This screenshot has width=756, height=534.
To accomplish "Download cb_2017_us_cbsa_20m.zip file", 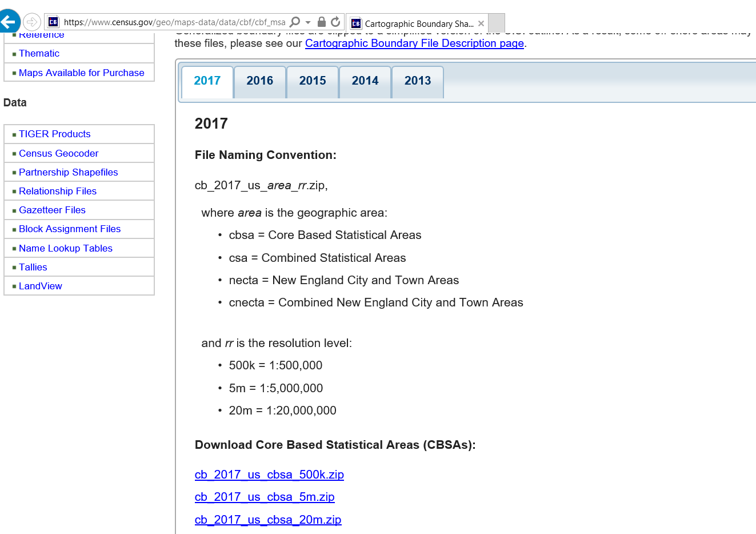I will coord(268,520).
